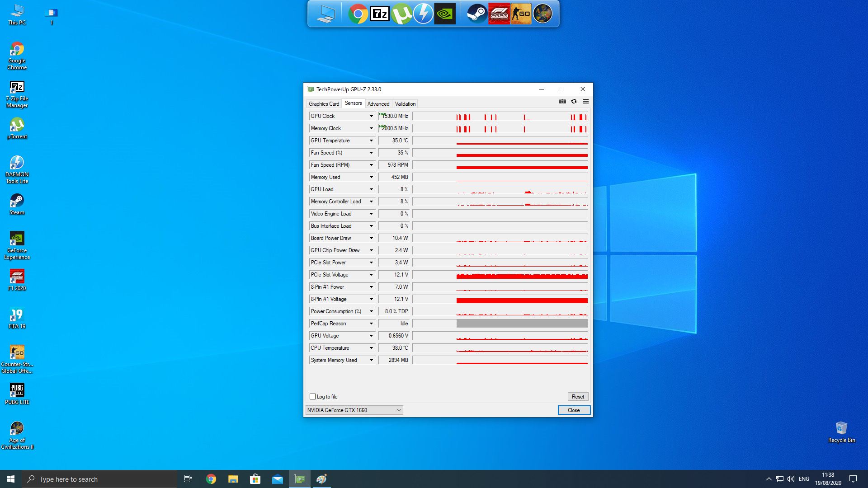Open the GPU-Z hamburger menu icon
Screen dimensions: 868x488
pos(585,101)
